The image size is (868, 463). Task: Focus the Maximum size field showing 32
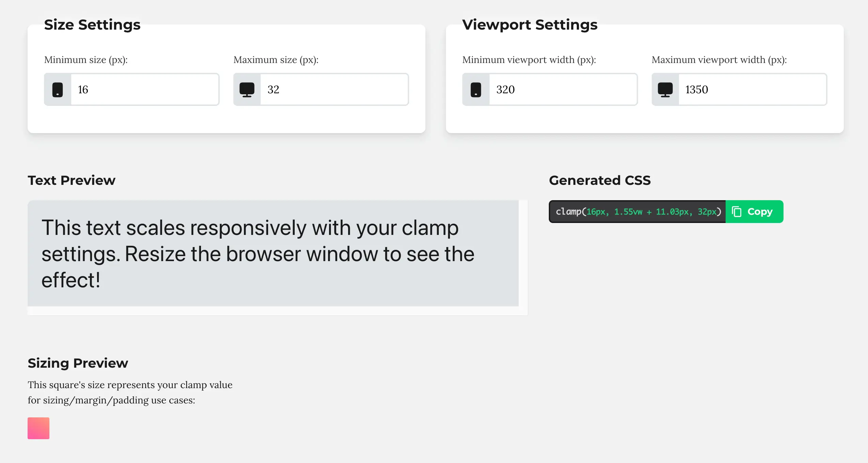pyautogui.click(x=334, y=90)
